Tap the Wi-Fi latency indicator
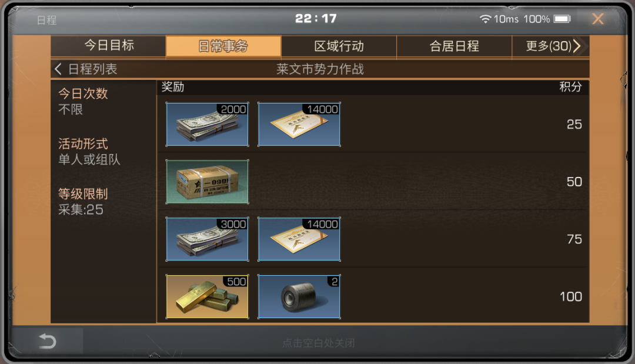The image size is (635, 364). (x=499, y=19)
